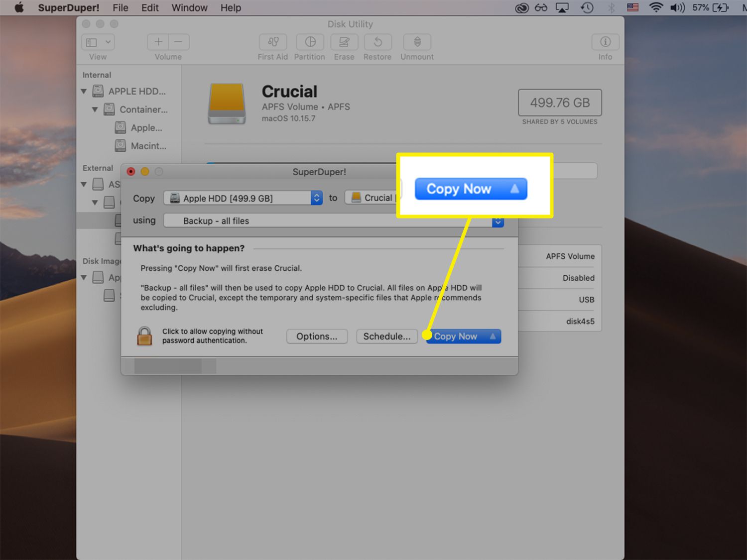The image size is (747, 560).
Task: Collapse the Container disclosure triangle
Action: click(x=95, y=110)
